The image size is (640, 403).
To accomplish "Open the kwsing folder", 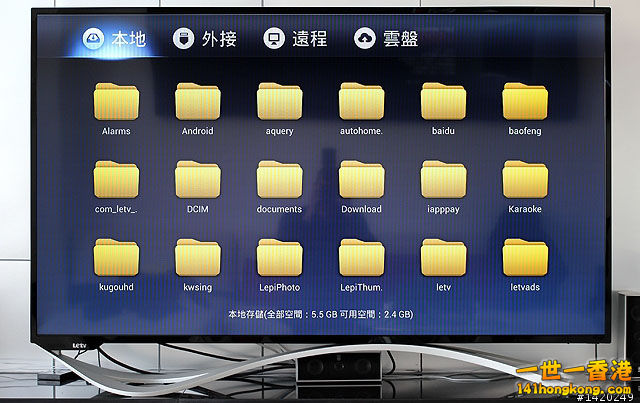I will [198, 257].
